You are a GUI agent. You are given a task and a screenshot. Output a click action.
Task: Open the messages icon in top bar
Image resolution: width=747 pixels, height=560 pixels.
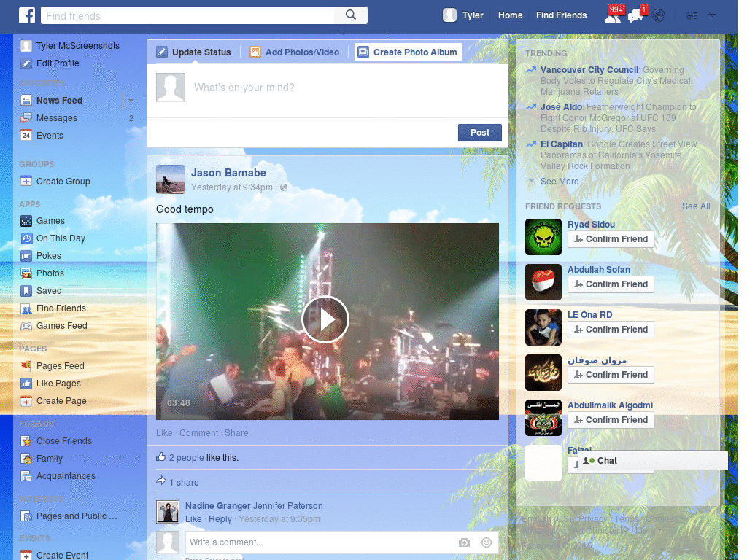[636, 15]
